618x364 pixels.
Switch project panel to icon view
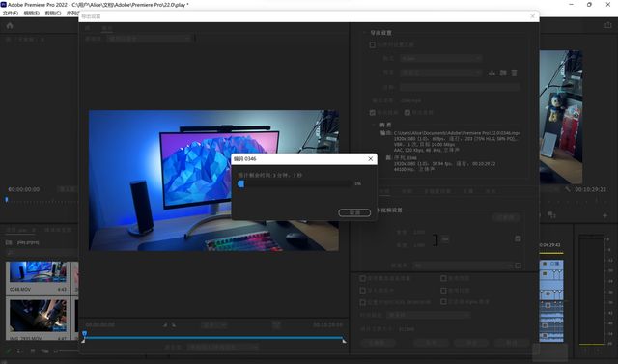point(33,350)
